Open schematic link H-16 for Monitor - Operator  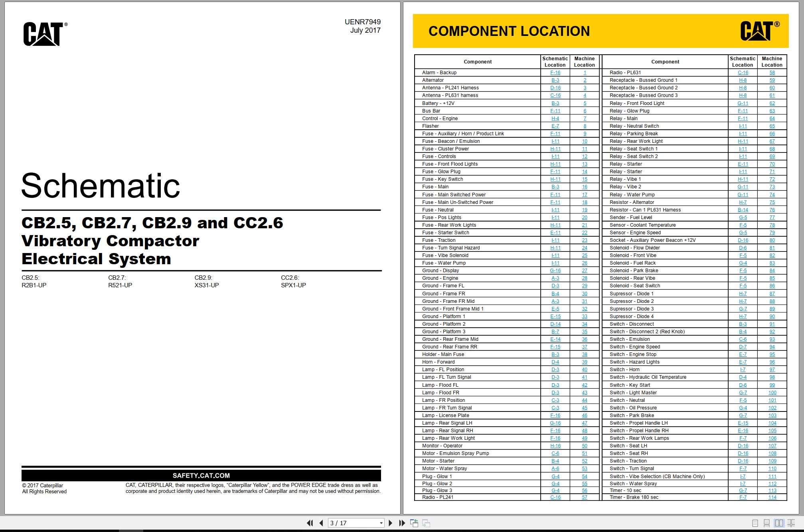point(555,446)
